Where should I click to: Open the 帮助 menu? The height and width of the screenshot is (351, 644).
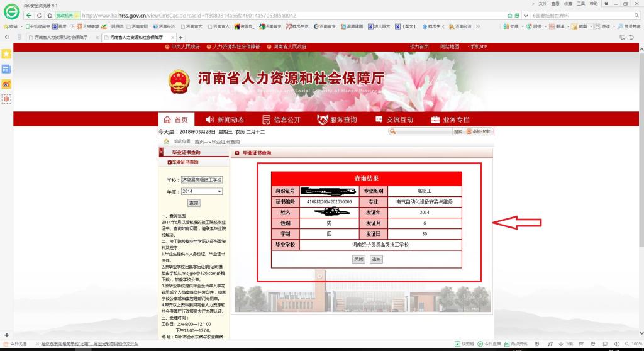[x=594, y=4]
